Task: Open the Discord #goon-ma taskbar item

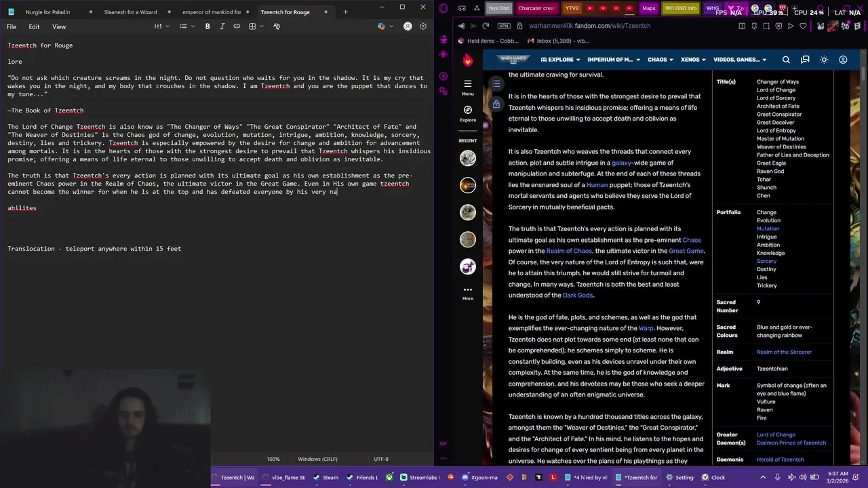Action: [x=479, y=477]
